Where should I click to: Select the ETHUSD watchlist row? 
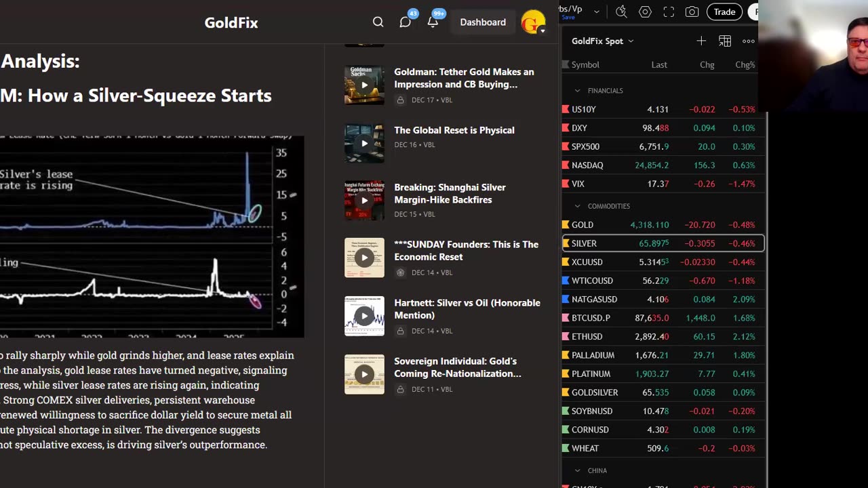(x=663, y=337)
